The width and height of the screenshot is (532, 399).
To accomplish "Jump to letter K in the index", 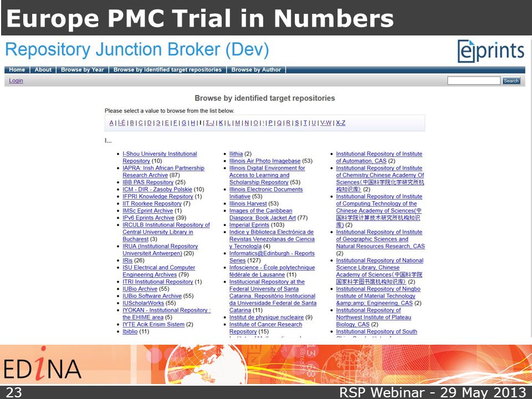I will (221, 123).
